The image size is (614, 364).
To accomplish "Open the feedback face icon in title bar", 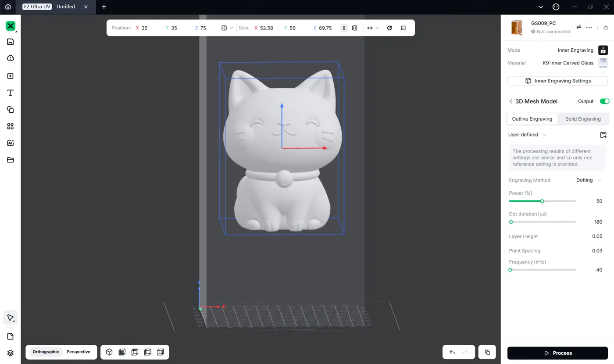I will [x=556, y=7].
